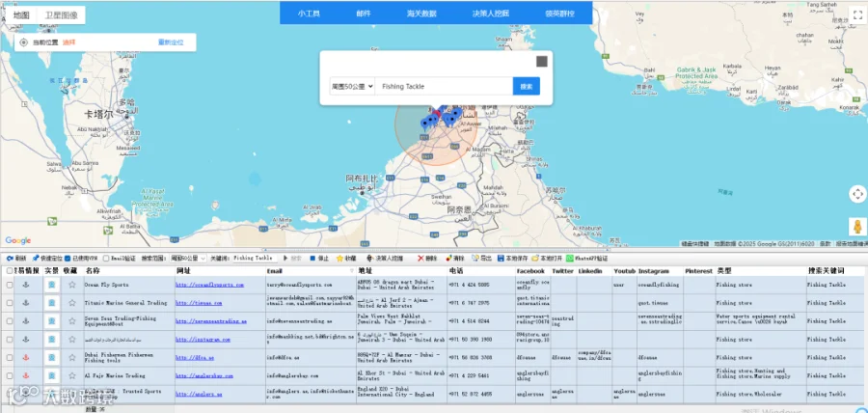Click the 本地保存 save disk icon
The height and width of the screenshot is (413, 868).
click(501, 258)
